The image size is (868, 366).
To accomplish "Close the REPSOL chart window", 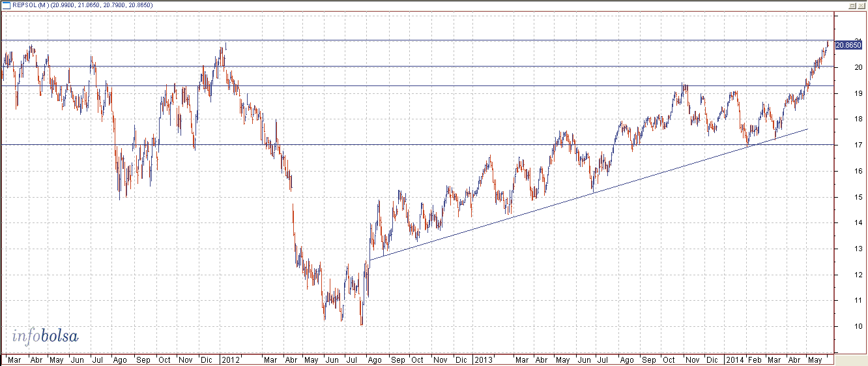I will [x=860, y=5].
